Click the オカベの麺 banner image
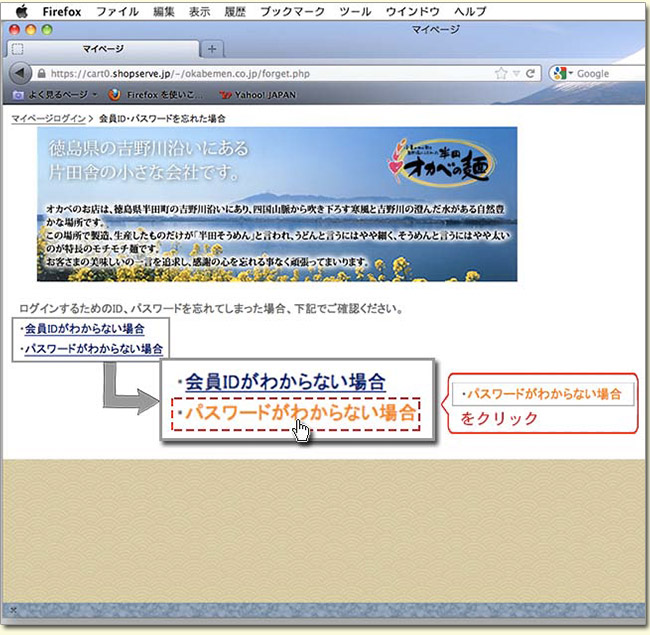 click(x=277, y=204)
